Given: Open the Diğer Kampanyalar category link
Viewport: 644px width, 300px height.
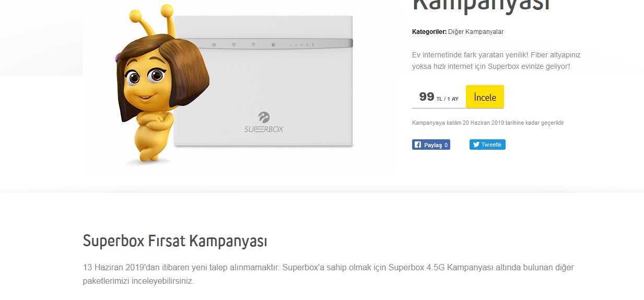Looking at the screenshot, I should pos(476,32).
